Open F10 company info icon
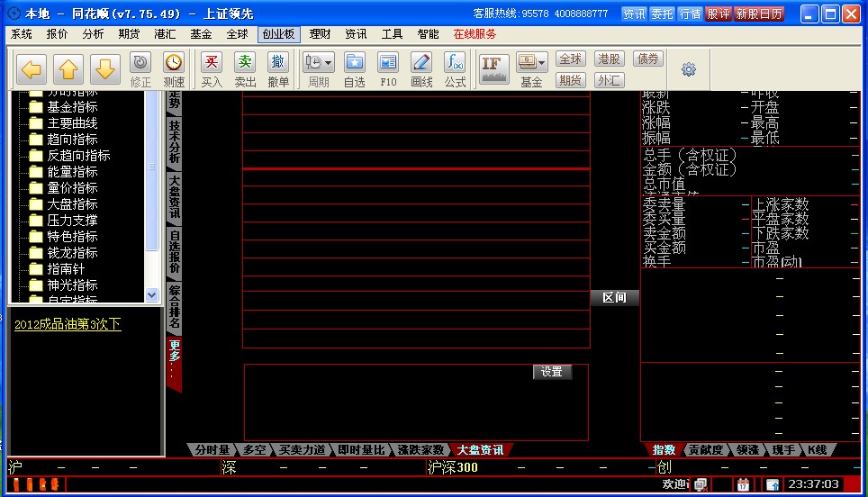 [x=387, y=63]
